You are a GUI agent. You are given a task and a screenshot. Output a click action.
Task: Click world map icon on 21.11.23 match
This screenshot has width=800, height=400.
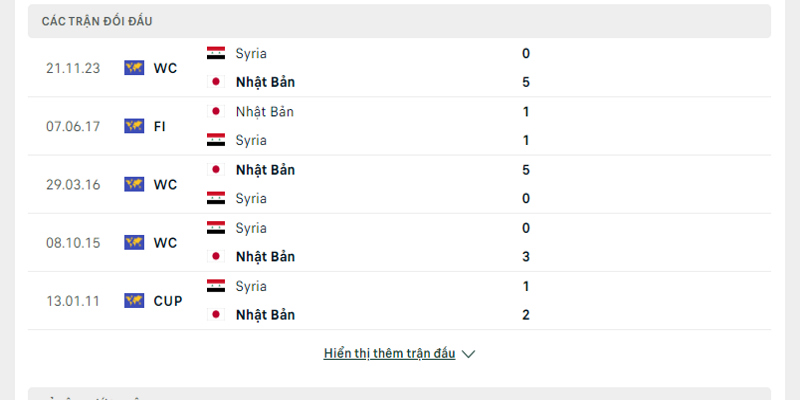[x=134, y=68]
